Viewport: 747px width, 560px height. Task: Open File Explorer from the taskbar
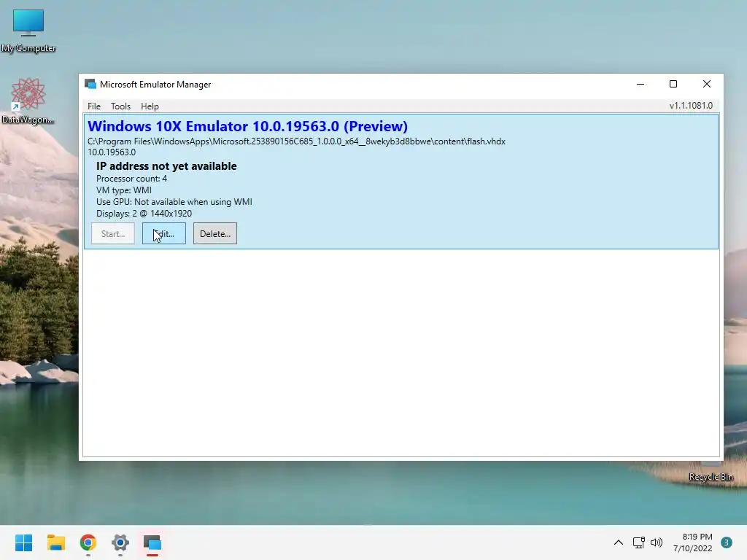55,542
